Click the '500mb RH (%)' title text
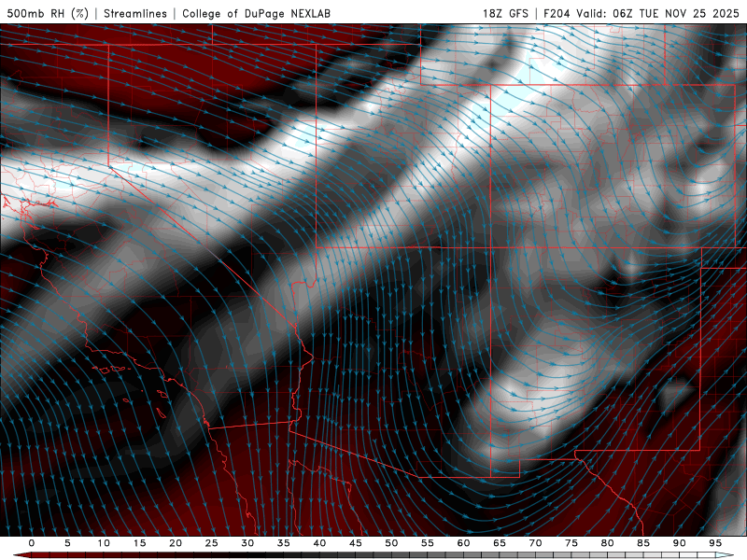 (48, 13)
